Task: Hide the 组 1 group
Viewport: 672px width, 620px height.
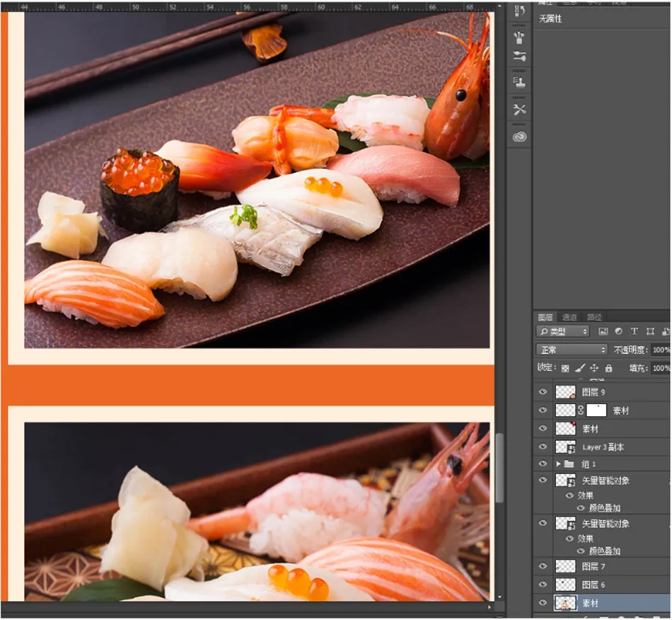Action: [x=543, y=464]
